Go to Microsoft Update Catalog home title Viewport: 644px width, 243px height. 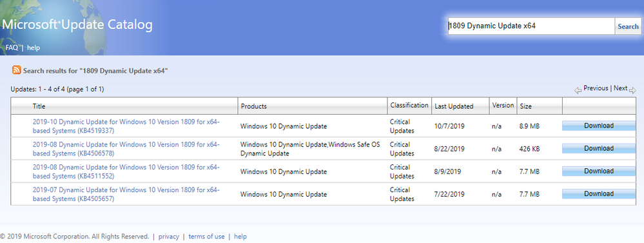77,24
